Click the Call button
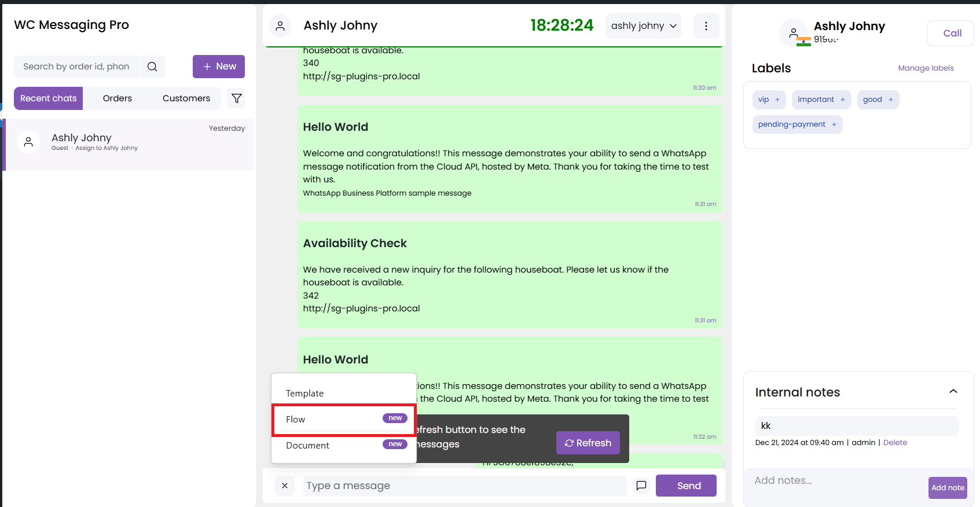The height and width of the screenshot is (507, 980). click(x=950, y=34)
